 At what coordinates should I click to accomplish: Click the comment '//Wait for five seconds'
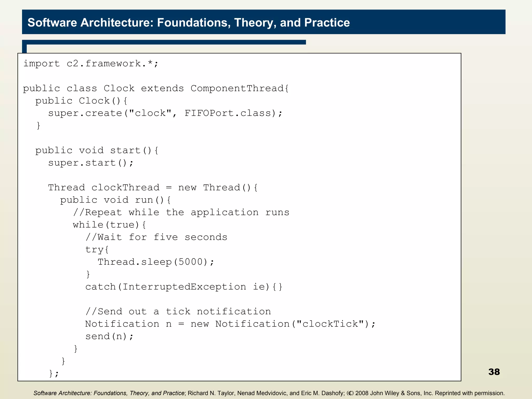point(156,237)
